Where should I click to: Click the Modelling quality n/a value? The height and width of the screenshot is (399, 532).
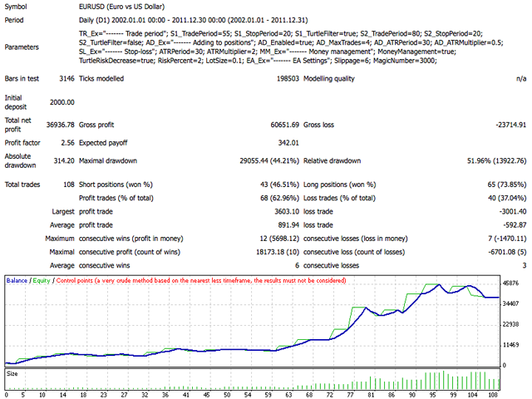click(x=520, y=79)
